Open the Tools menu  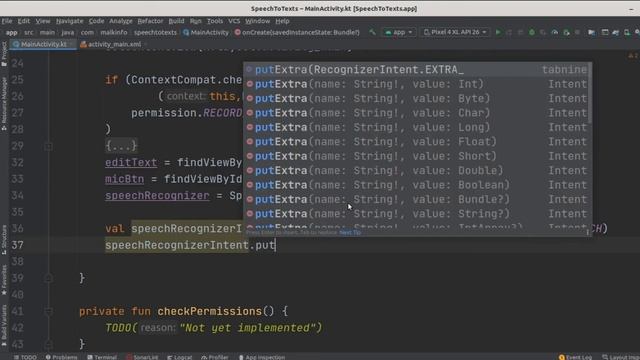[x=215, y=21]
